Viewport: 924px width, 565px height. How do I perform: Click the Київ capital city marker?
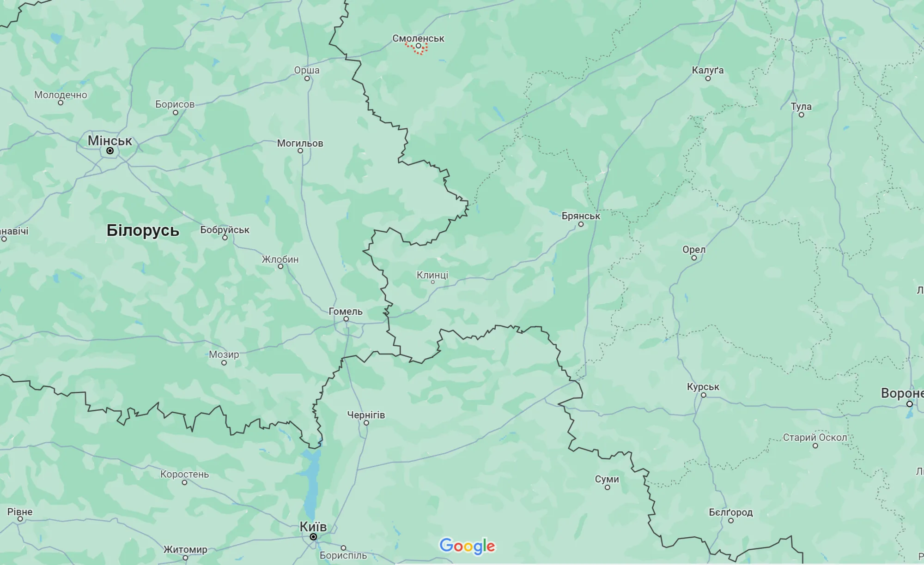313,537
